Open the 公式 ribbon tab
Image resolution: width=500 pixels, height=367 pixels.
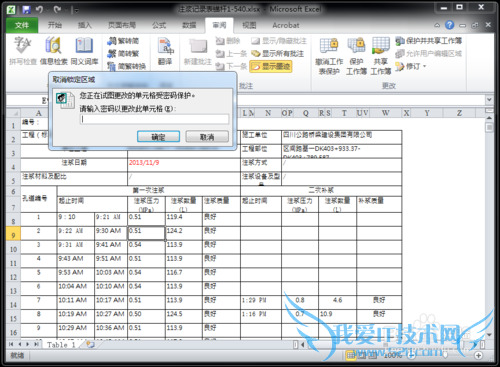point(159,25)
